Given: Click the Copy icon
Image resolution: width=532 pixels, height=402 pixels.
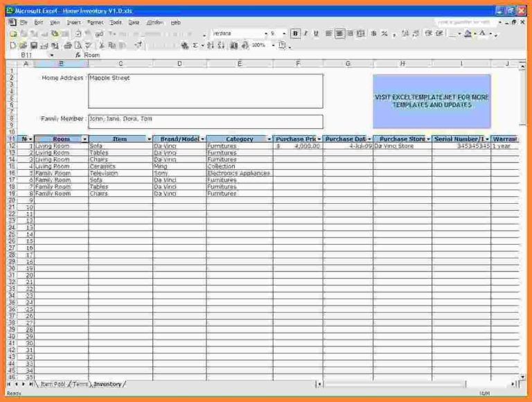Looking at the screenshot, I should point(112,46).
